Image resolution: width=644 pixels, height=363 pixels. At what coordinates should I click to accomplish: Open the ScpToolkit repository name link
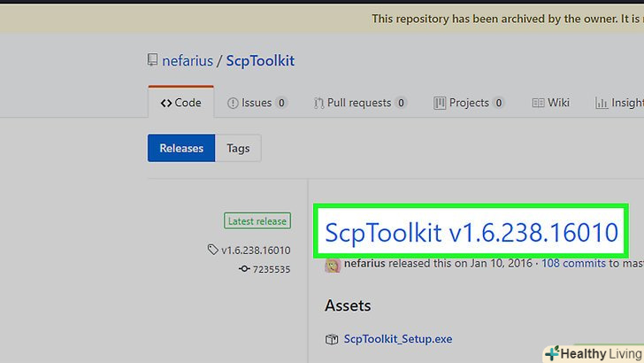[x=260, y=61]
